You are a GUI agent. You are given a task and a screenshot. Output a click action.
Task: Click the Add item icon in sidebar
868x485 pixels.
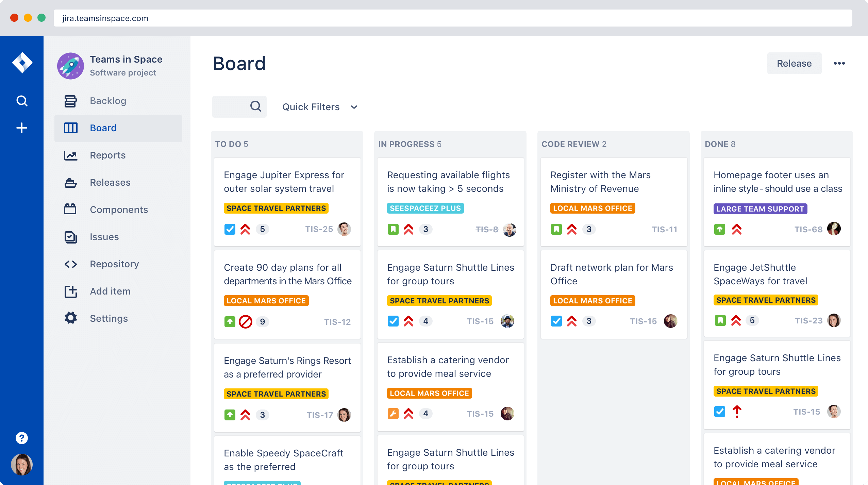(70, 291)
